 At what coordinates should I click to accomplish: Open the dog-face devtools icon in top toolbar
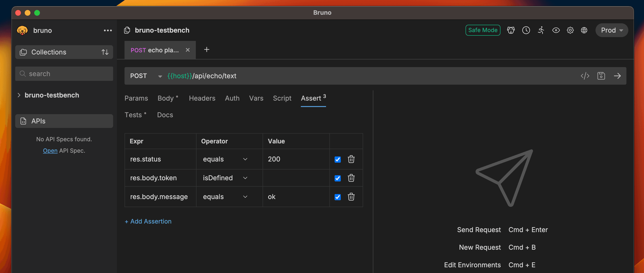coord(511,30)
